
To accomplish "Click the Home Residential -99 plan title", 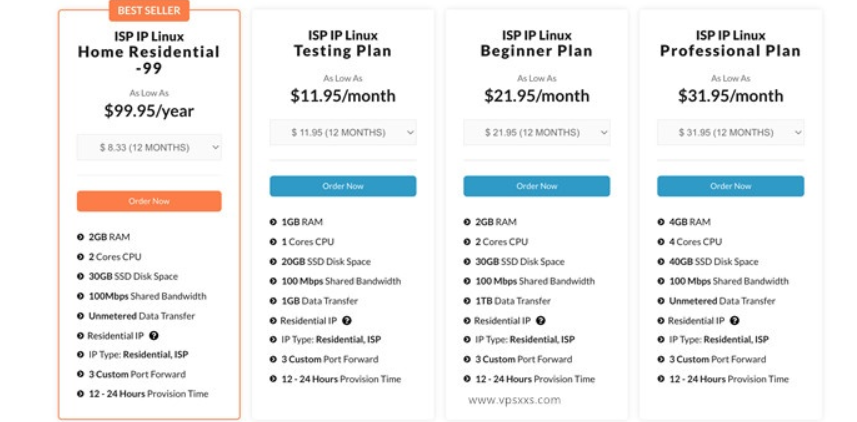I will click(x=149, y=53).
